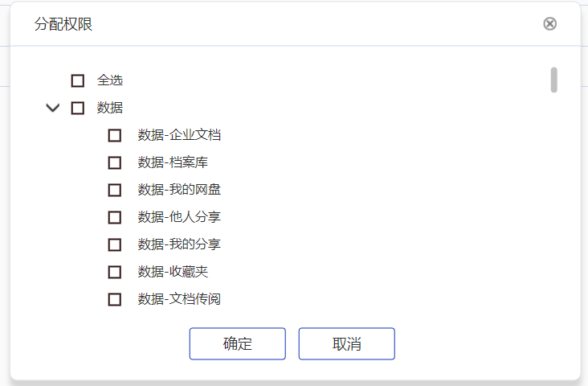
Task: Click the 数据-我的网盘 label text
Action: click(179, 190)
